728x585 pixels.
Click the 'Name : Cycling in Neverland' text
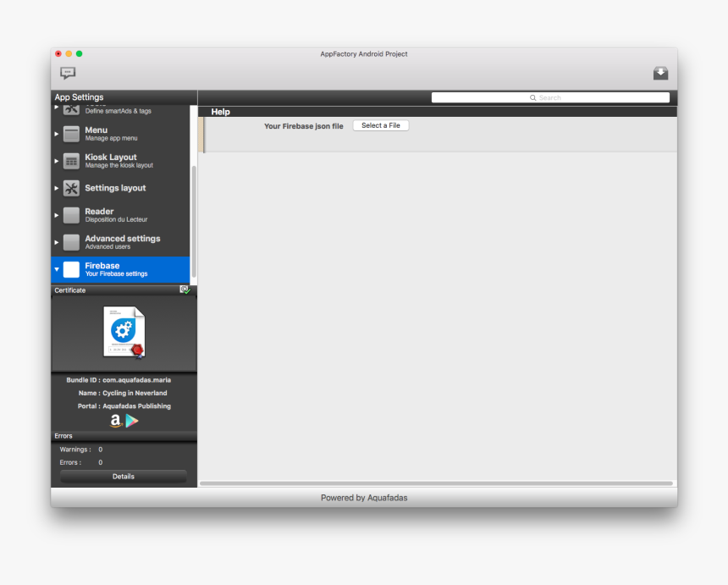(x=123, y=393)
